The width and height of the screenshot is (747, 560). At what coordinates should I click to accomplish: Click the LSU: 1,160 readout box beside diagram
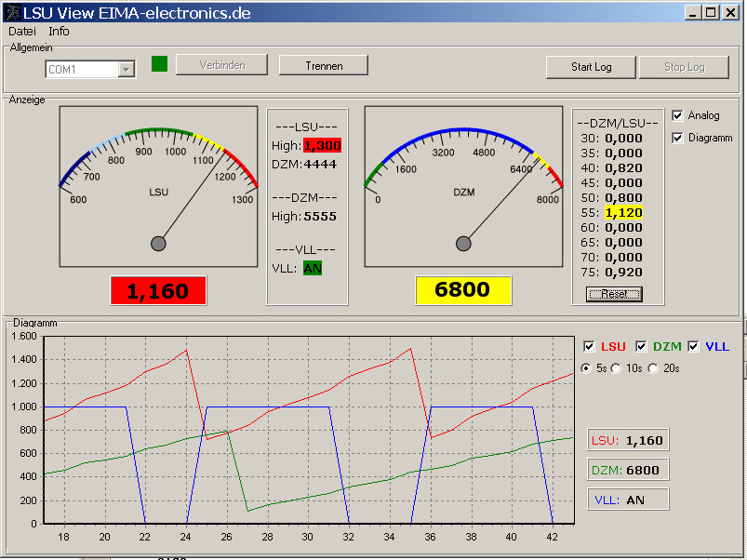(x=628, y=440)
